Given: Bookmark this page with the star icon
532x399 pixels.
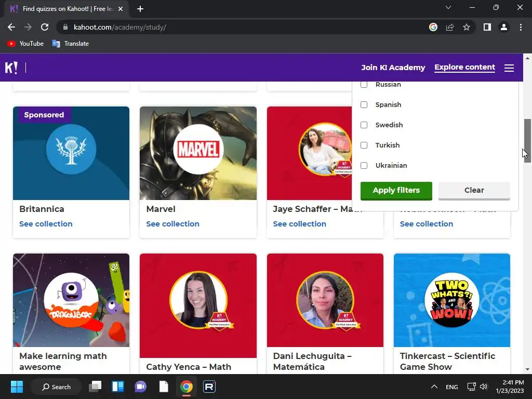Looking at the screenshot, I should (x=467, y=27).
